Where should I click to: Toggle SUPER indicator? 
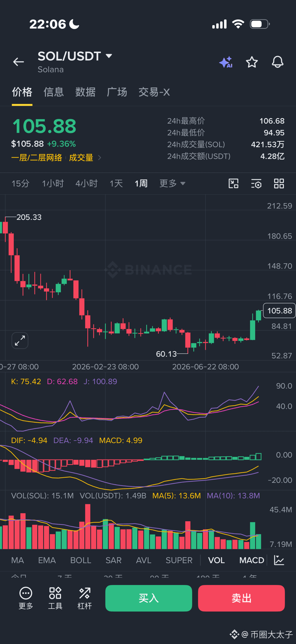click(x=179, y=560)
